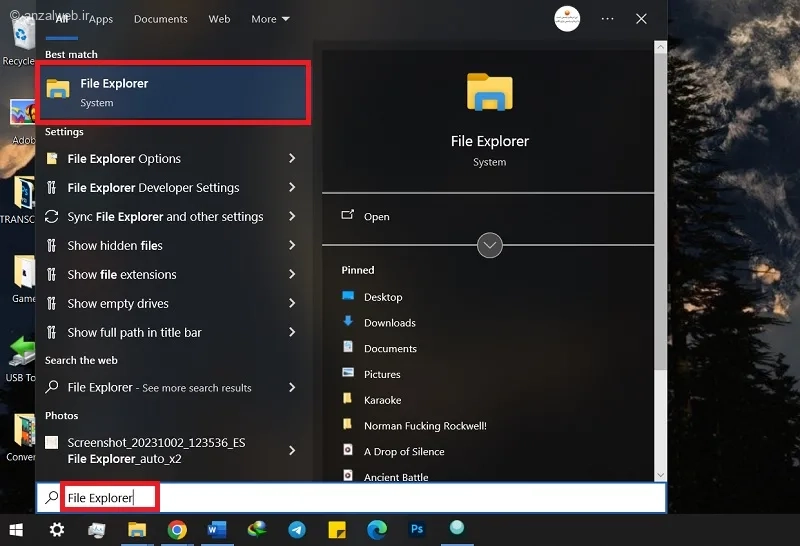Image resolution: width=800 pixels, height=546 pixels.
Task: Click scrollbar up arrow in preview pane
Action: click(660, 47)
